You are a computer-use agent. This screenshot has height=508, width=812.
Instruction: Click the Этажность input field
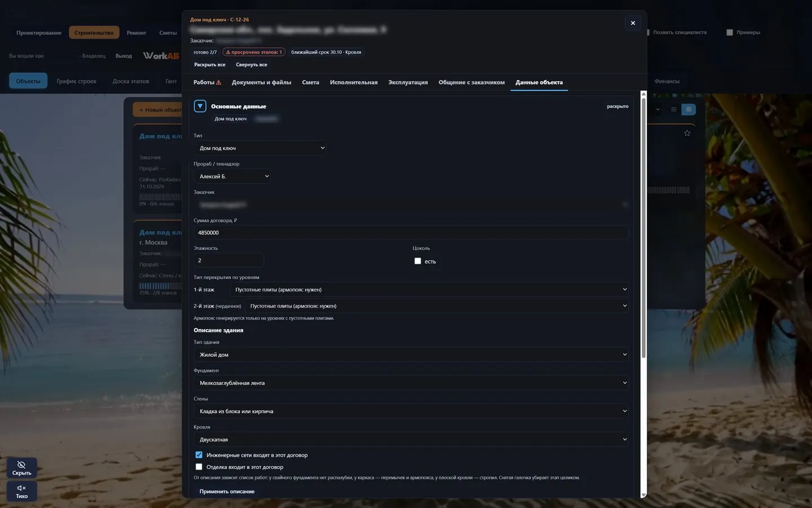pos(228,260)
